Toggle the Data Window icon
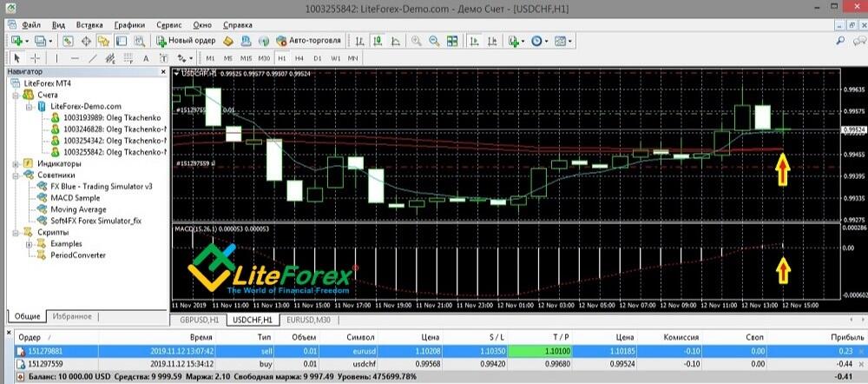This screenshot has width=868, height=384. (x=86, y=41)
